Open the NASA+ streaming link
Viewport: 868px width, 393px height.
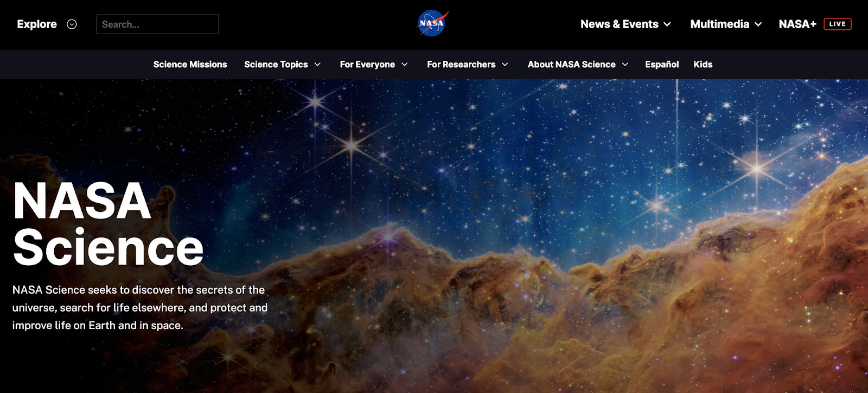click(x=797, y=24)
